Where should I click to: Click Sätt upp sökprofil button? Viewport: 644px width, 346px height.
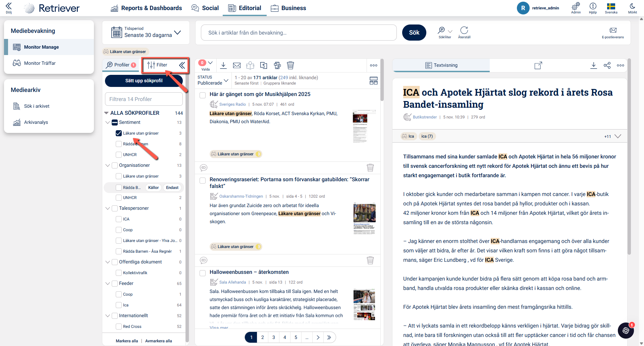pos(144,81)
